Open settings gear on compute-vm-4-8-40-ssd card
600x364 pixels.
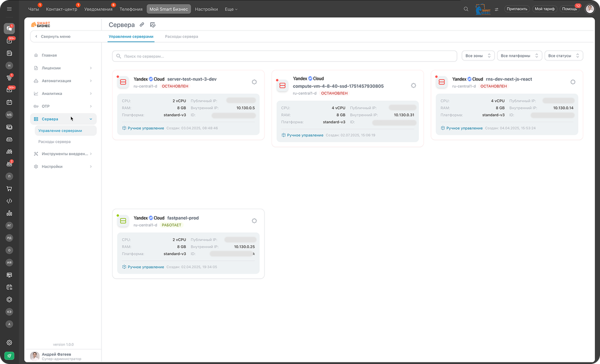(413, 85)
